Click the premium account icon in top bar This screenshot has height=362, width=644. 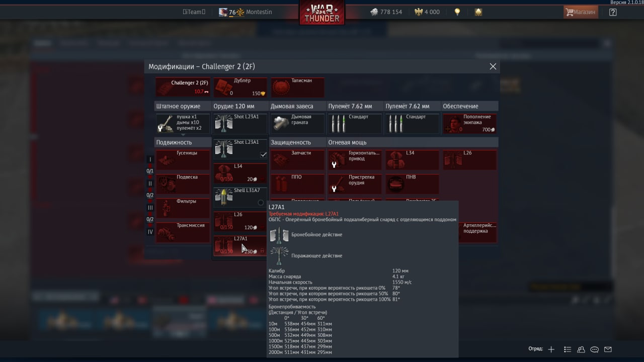[478, 12]
